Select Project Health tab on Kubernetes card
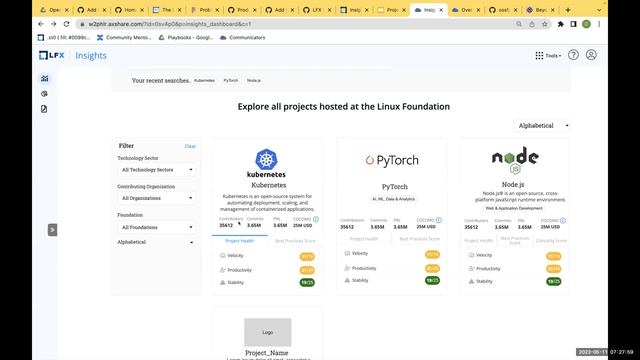 point(240,241)
